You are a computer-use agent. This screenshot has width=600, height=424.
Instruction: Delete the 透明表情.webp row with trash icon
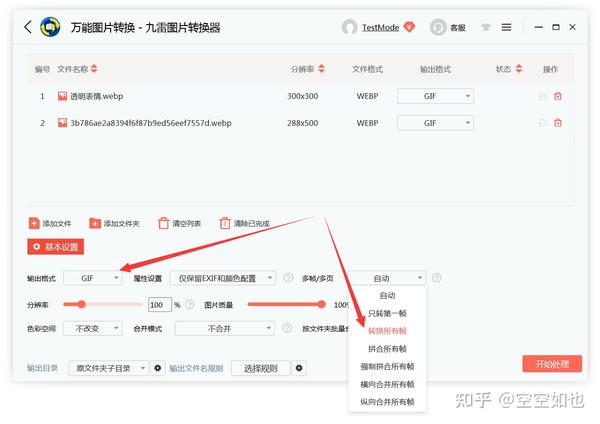(x=558, y=96)
